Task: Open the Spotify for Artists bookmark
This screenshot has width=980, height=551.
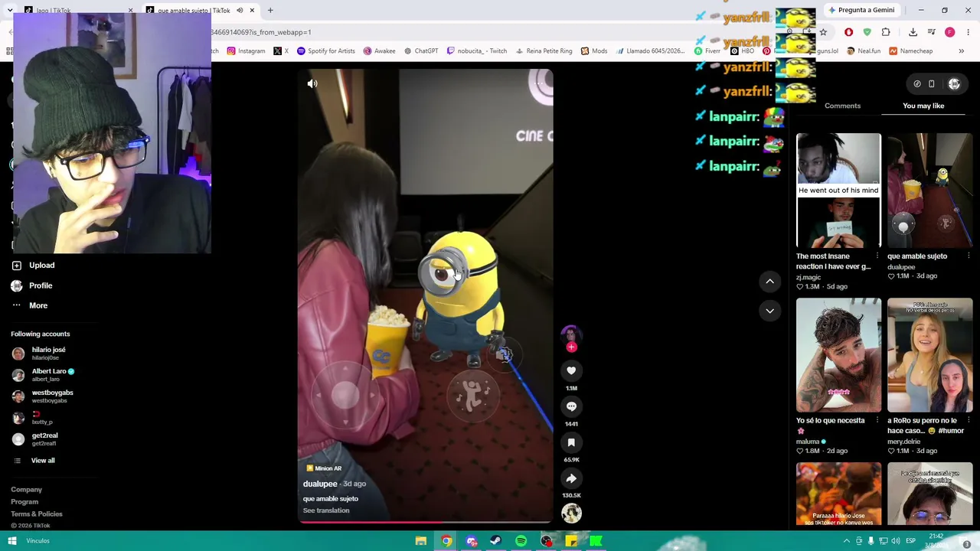Action: tap(325, 51)
